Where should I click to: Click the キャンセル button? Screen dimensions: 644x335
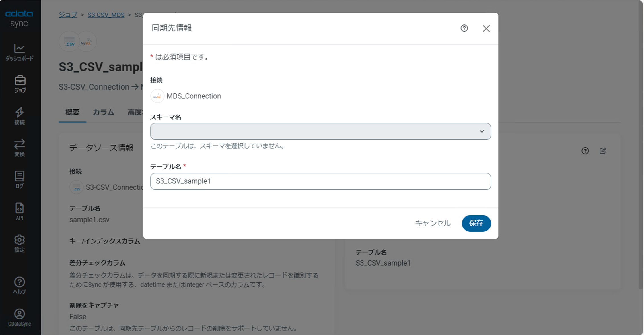pyautogui.click(x=433, y=223)
